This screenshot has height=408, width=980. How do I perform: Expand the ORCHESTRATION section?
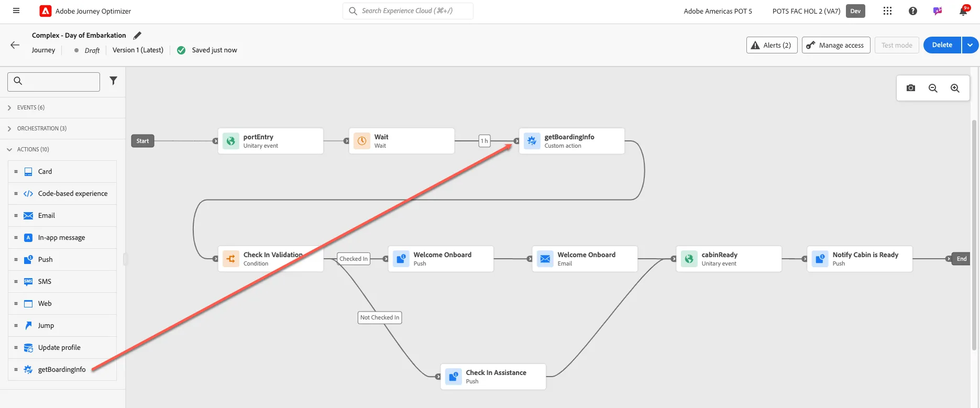62,128
